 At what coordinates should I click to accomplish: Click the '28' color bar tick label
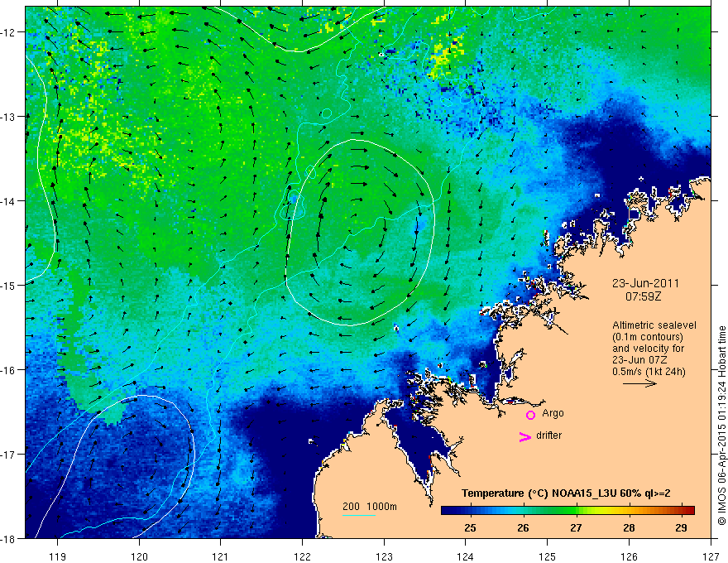[x=629, y=527]
